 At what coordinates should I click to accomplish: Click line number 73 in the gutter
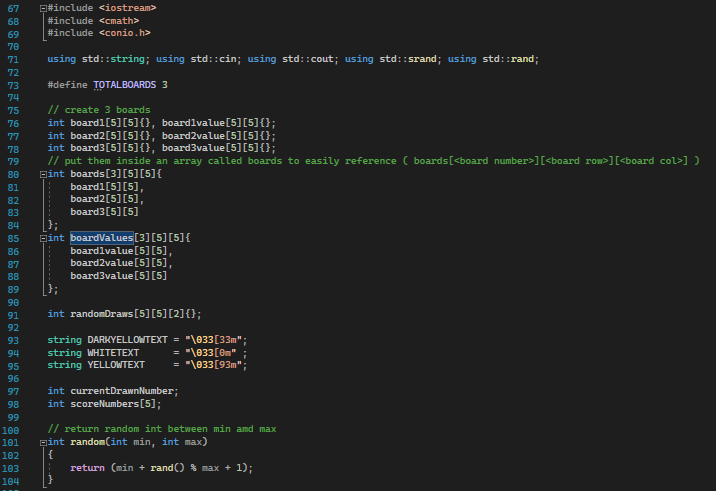(13, 84)
